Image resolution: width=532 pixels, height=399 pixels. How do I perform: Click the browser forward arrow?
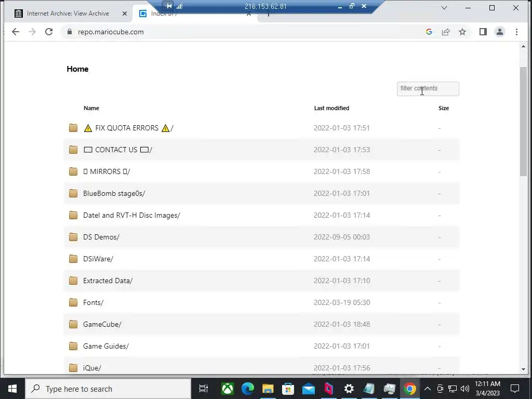pos(32,32)
